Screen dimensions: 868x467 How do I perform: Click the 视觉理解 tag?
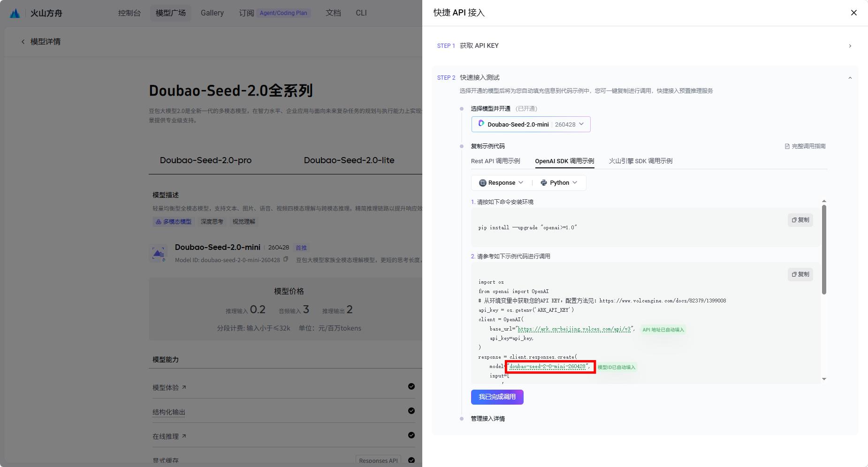[244, 222]
